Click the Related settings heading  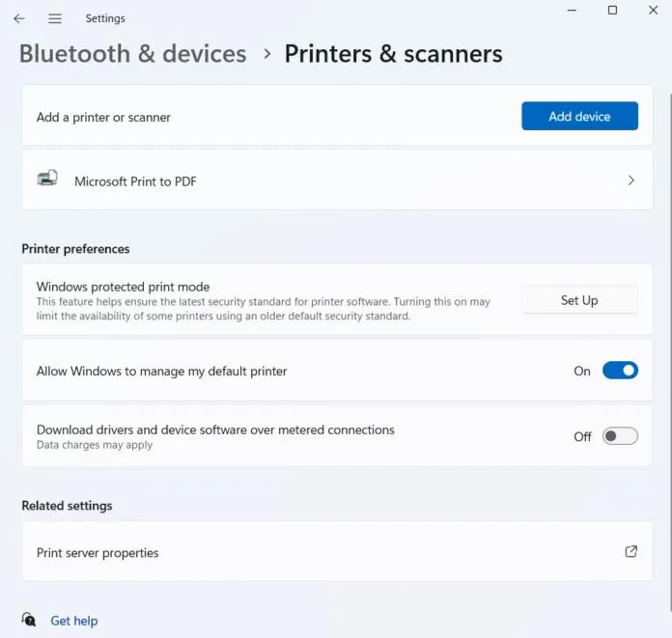pos(67,506)
